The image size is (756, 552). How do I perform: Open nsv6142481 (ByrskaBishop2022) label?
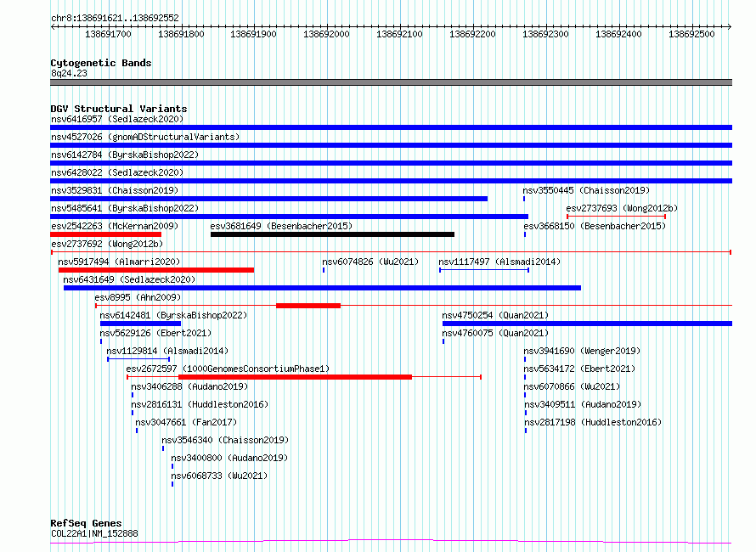173,315
